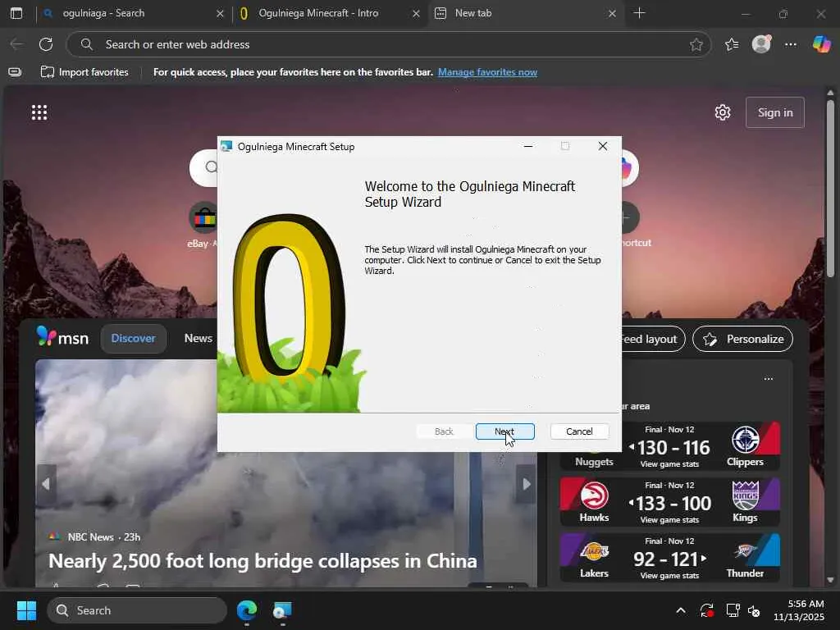Open Microsoft Edge from the taskbar
Screen dimensions: 840x630
coord(246,610)
